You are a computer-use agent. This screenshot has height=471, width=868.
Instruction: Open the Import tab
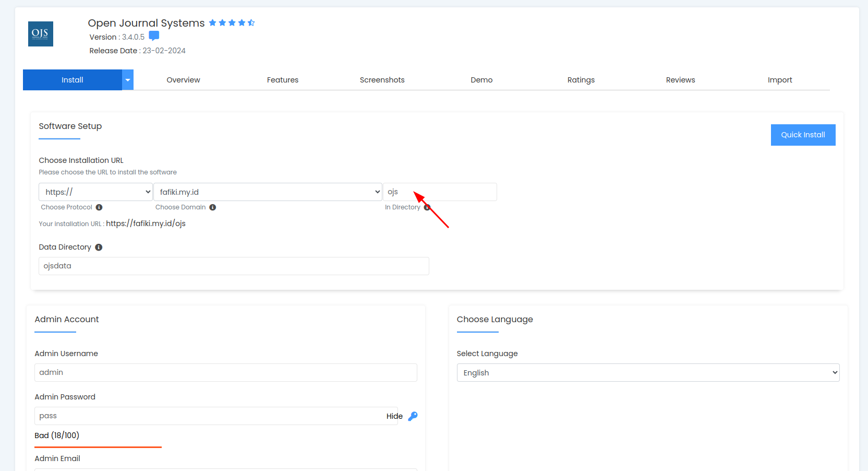click(x=780, y=80)
